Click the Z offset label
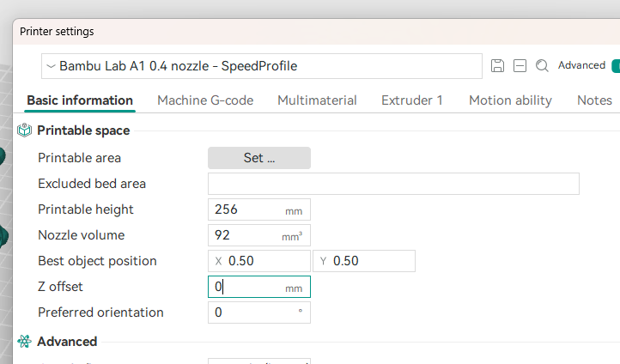The height and width of the screenshot is (364, 620). click(x=60, y=287)
